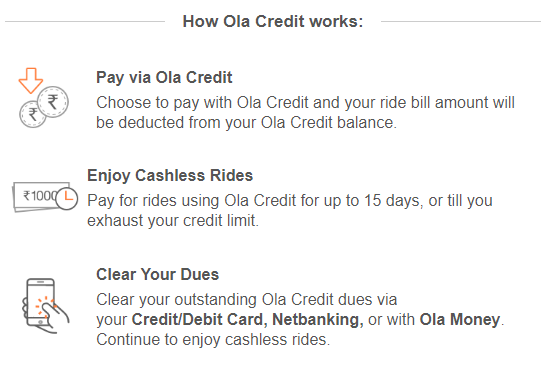Click the 'Clear Your Dues' title
Image resolution: width=545 pixels, height=386 pixels.
tap(157, 274)
